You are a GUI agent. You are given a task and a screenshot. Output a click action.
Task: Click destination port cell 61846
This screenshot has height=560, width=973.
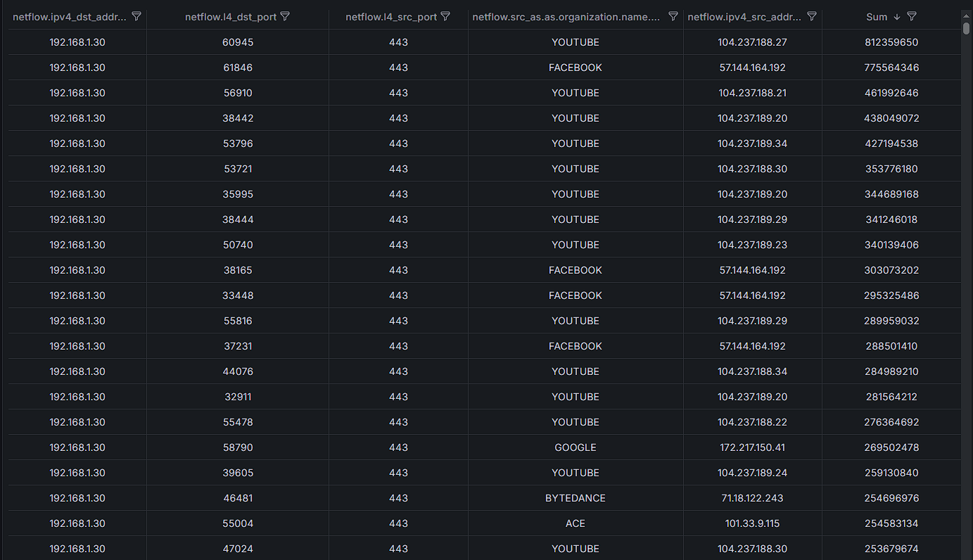click(237, 68)
